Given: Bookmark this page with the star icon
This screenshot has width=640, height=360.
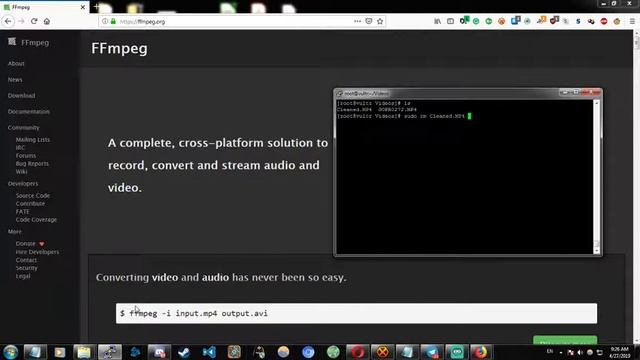Looking at the screenshot, I should tap(380, 21).
